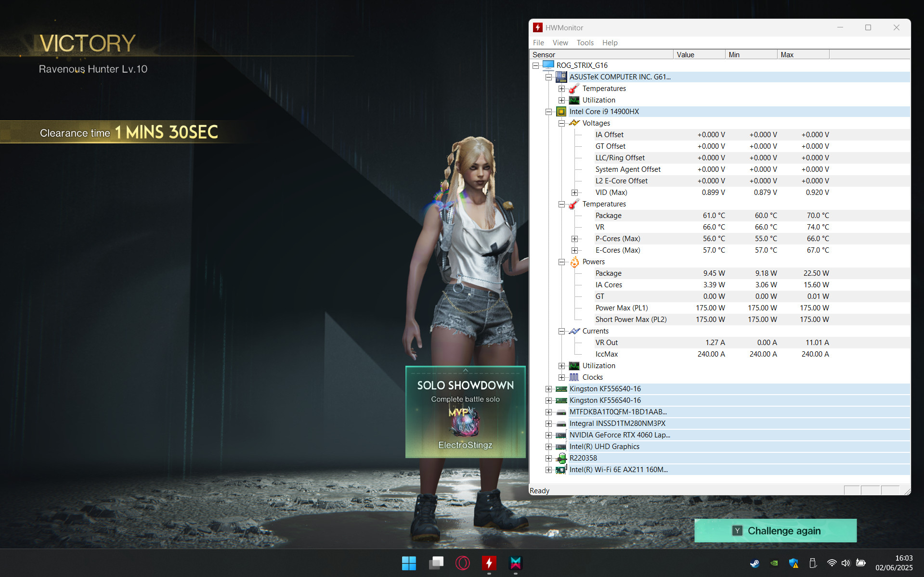Click the HWMonitor taskbar icon
Screen dimensions: 924x577
(489, 563)
